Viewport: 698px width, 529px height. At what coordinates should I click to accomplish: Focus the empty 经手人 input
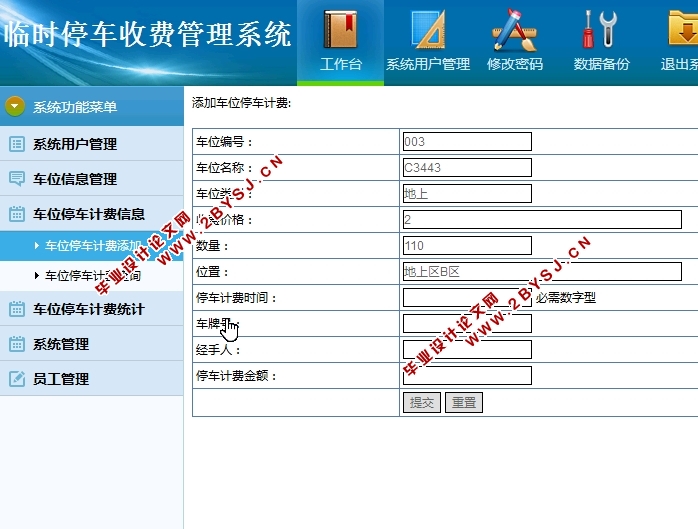467,350
